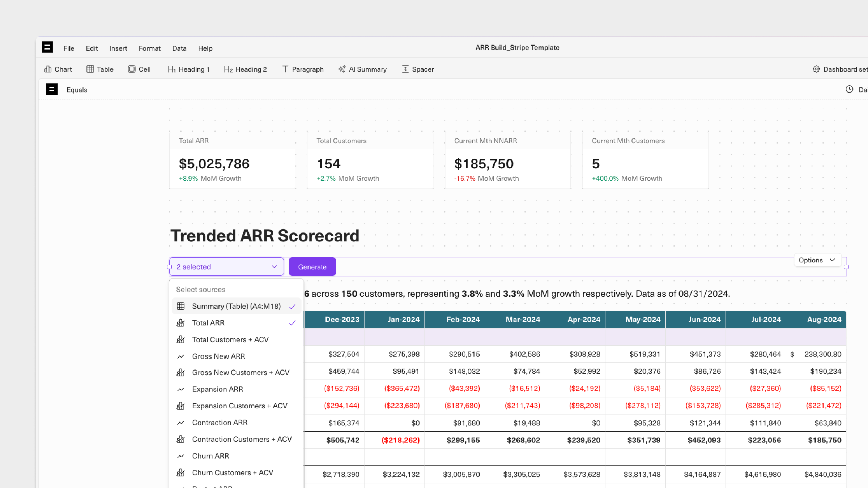Insert an AI Summary block

362,69
